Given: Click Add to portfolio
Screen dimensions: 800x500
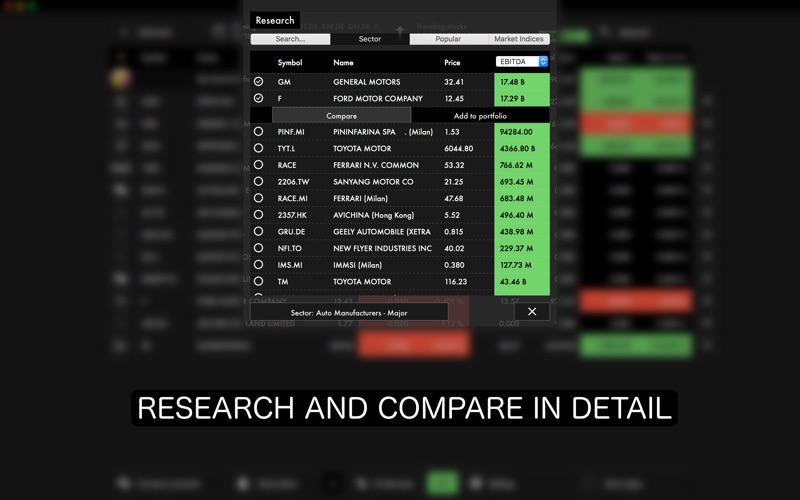Looking at the screenshot, I should click(x=480, y=116).
